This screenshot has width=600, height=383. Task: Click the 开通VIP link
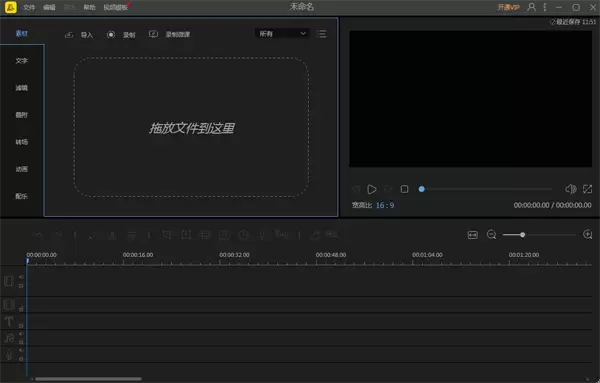coord(509,7)
